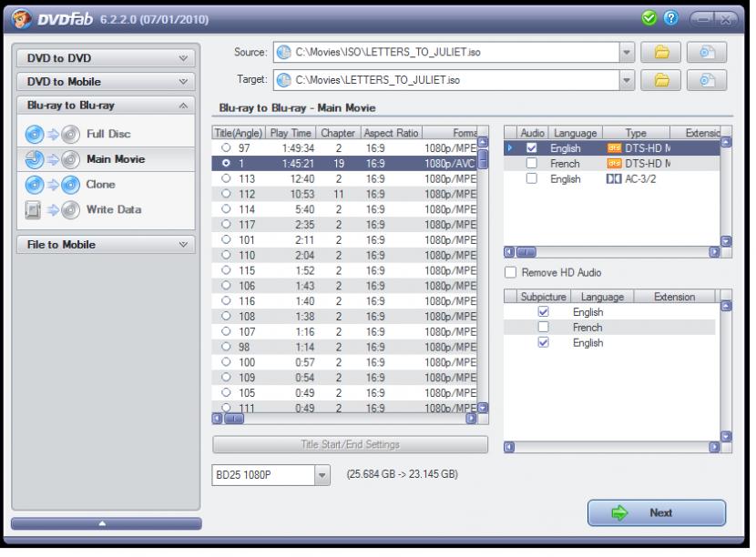Screen dimensions: 756x557
Task: Select title 97 radio button
Action: tap(226, 147)
